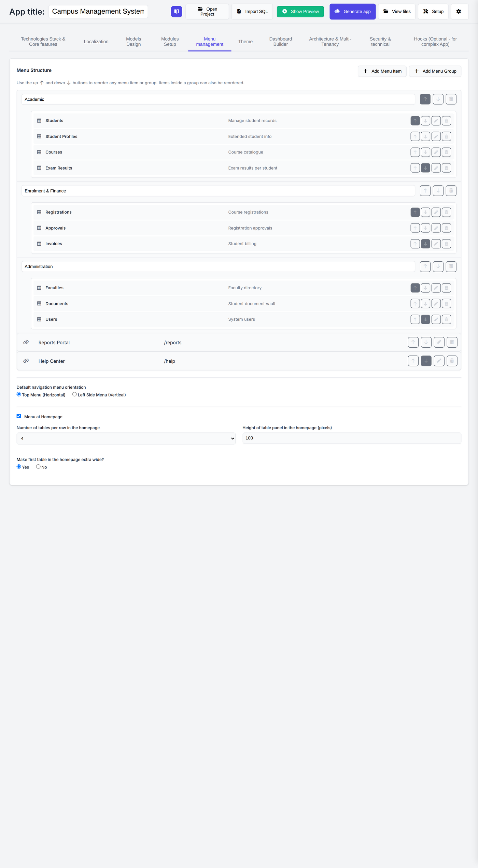Click the Show Preview button

pyautogui.click(x=300, y=12)
